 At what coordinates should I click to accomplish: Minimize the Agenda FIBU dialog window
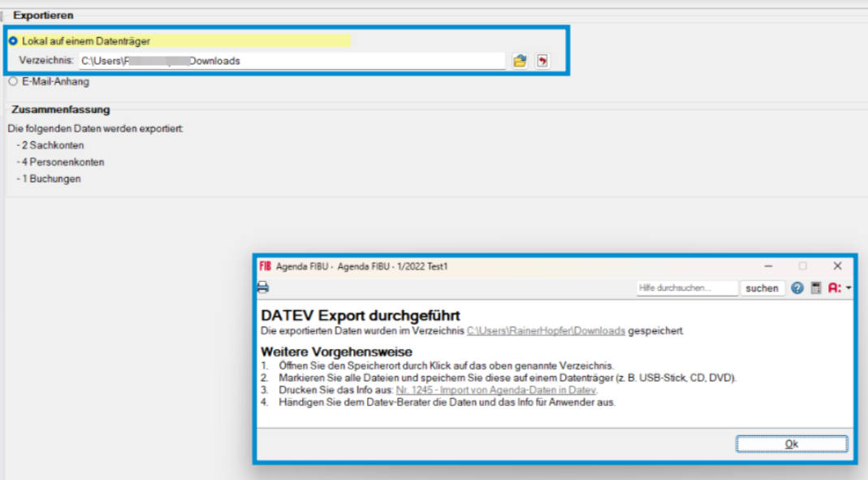(x=767, y=266)
